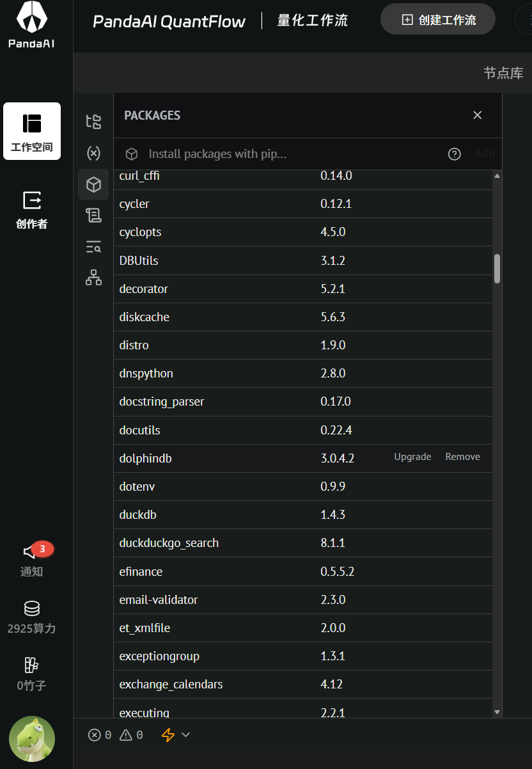The image size is (532, 769).
Task: Select the duckduckgo_search package row
Action: click(303, 543)
